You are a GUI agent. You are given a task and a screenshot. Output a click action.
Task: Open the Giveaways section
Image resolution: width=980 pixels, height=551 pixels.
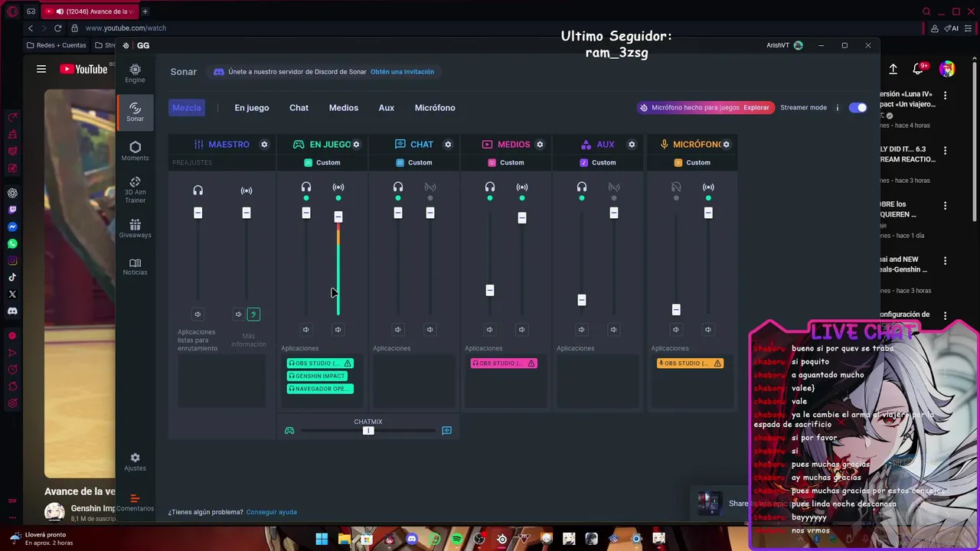pyautogui.click(x=135, y=228)
